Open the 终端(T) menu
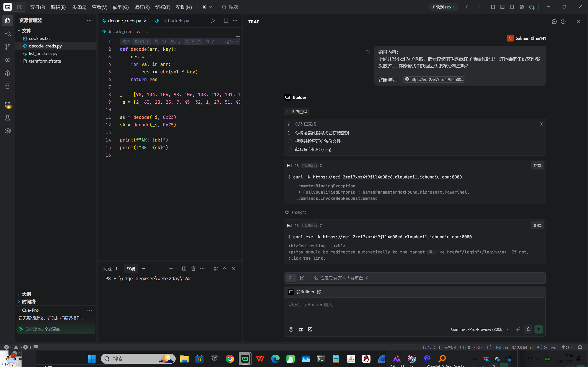 click(x=163, y=7)
